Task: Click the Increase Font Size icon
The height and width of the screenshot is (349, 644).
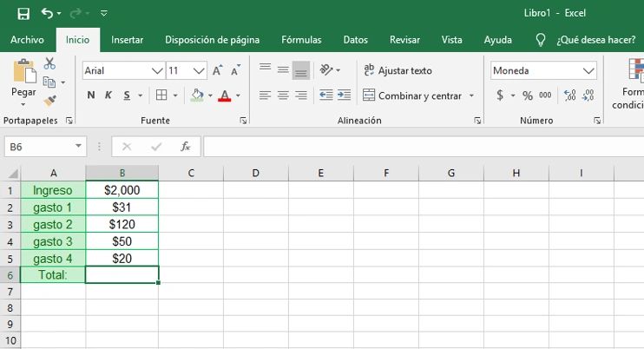Action: [218, 70]
